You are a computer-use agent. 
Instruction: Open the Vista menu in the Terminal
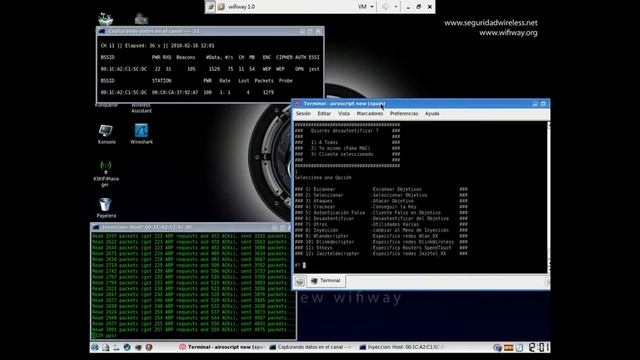(344, 113)
